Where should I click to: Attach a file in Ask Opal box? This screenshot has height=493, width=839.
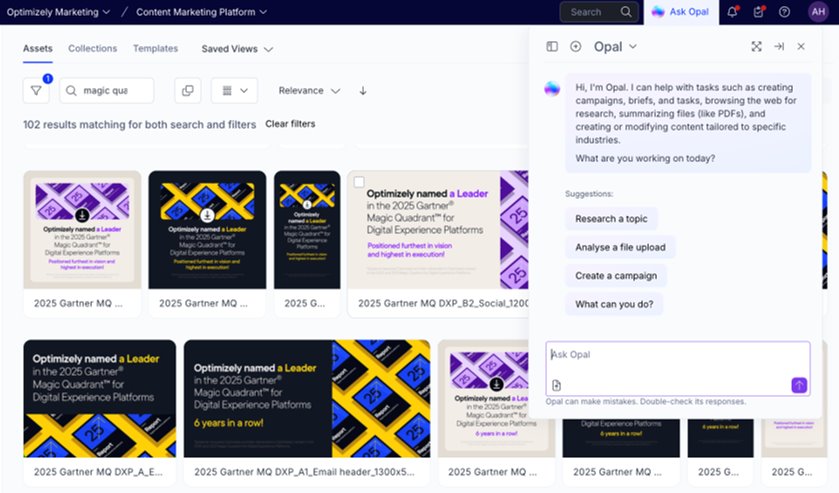[556, 385]
